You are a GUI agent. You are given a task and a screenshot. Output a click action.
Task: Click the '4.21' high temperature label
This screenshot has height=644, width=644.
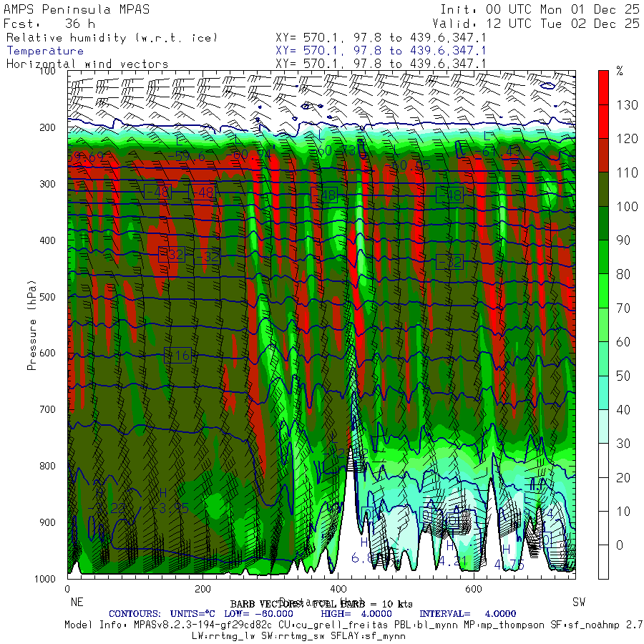[x=453, y=560]
